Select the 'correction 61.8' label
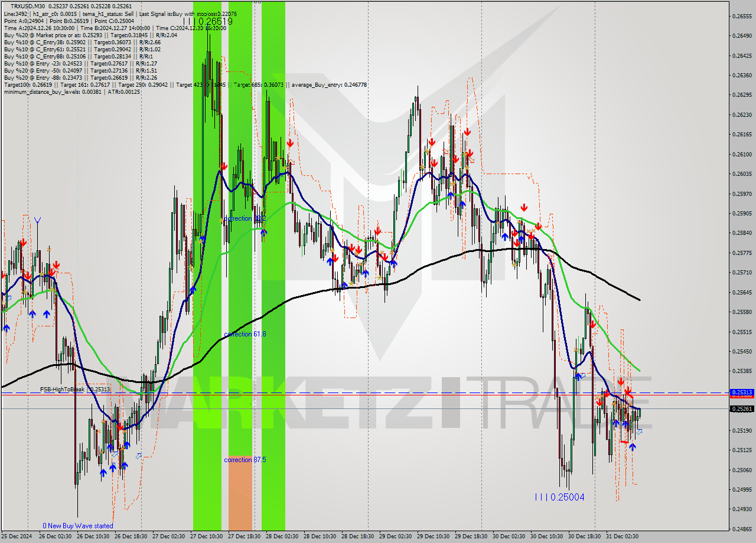Screen dimensions: 756x543 (245, 334)
